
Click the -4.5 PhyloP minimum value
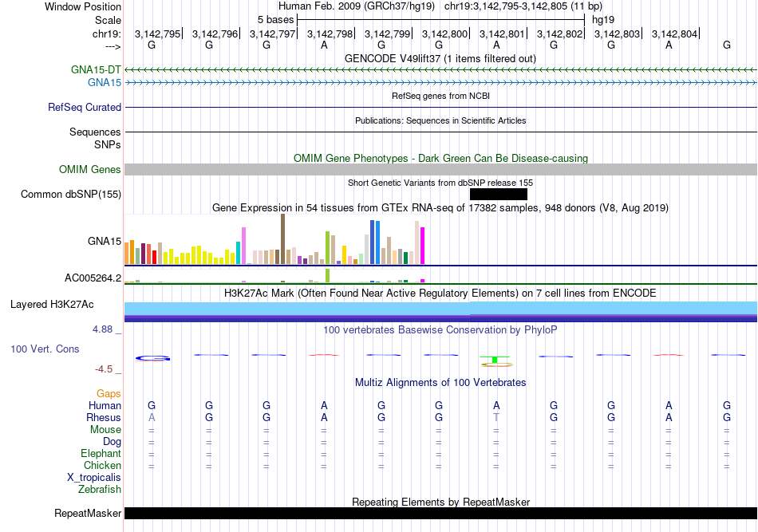[x=104, y=369]
